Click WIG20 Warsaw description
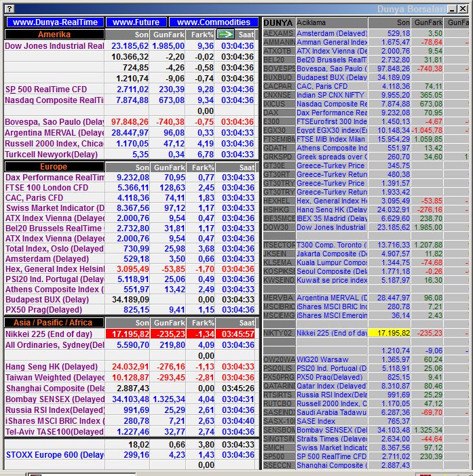 (331, 359)
